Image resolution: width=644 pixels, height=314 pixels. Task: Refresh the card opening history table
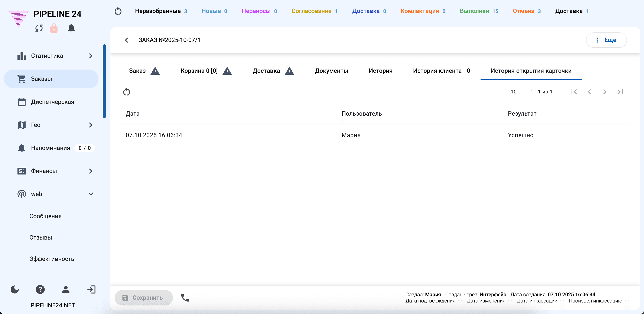pos(127,92)
